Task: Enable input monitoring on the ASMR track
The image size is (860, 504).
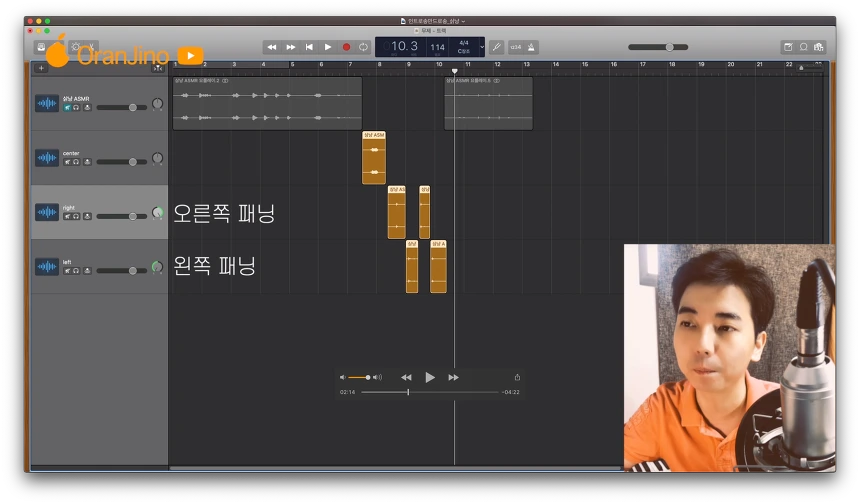Action: [x=87, y=107]
